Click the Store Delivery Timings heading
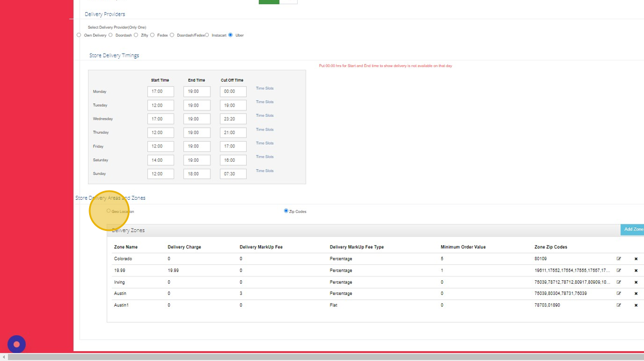 (x=114, y=55)
